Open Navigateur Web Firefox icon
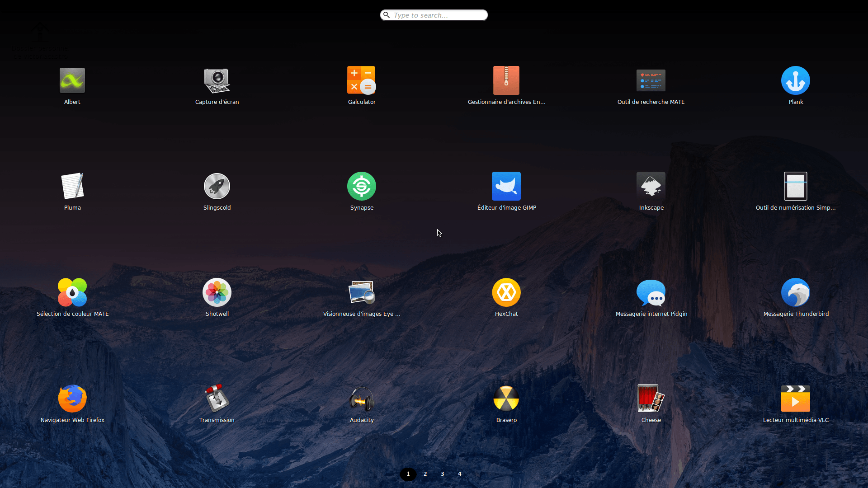Image resolution: width=868 pixels, height=488 pixels. coord(72,399)
